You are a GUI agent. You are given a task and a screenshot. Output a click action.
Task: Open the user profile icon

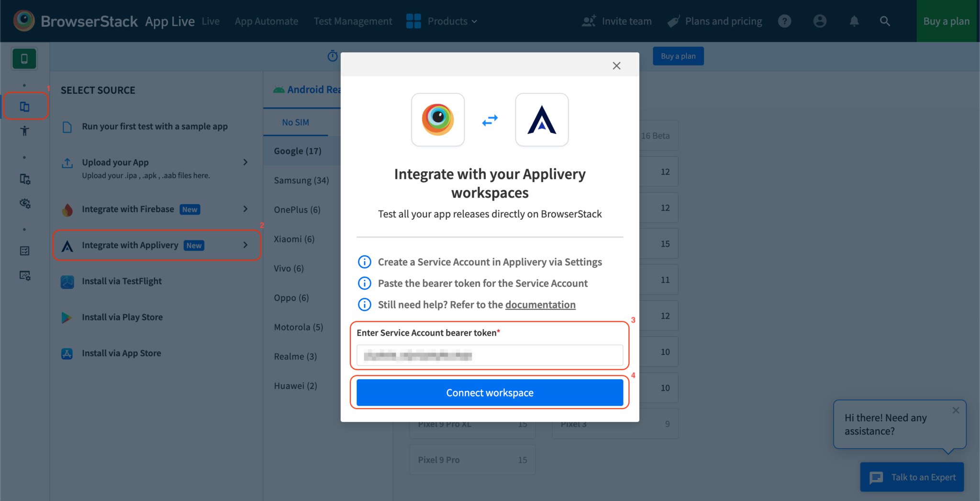coord(819,21)
